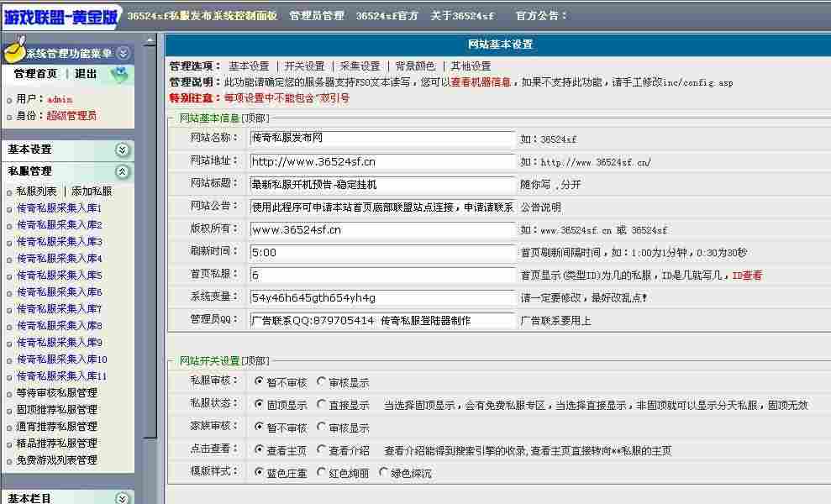This screenshot has height=504, width=831.
Task: Switch to the 开关设置 options tab
Action: point(303,66)
